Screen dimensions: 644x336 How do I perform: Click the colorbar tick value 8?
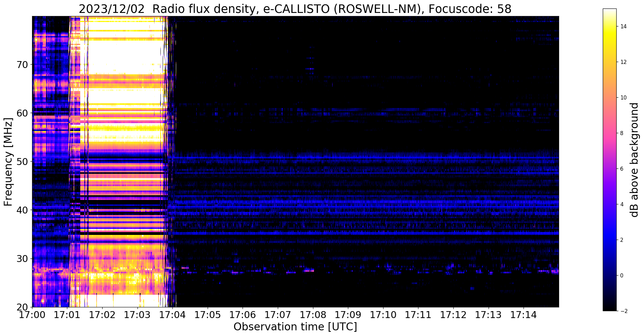[x=621, y=133]
